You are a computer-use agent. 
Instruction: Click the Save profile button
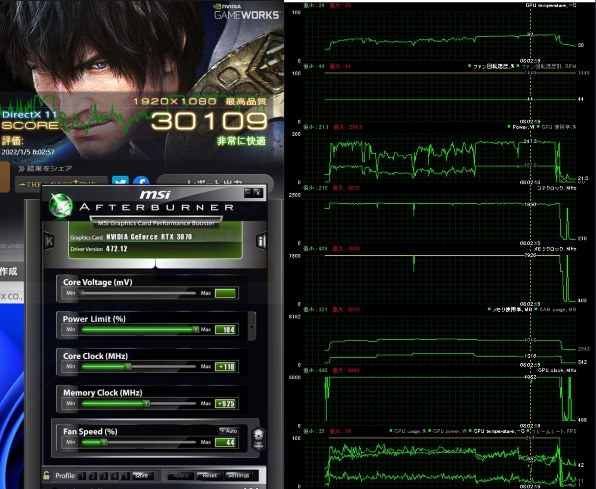coord(142,476)
